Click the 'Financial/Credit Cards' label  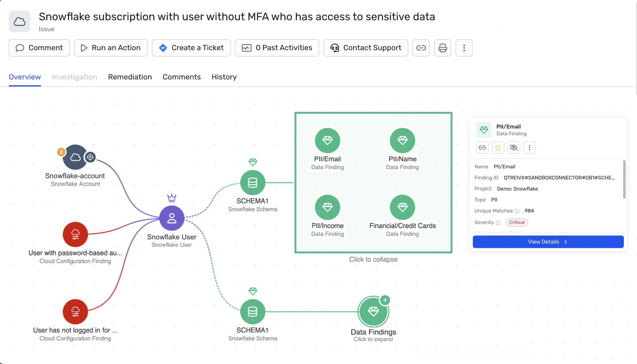click(403, 226)
